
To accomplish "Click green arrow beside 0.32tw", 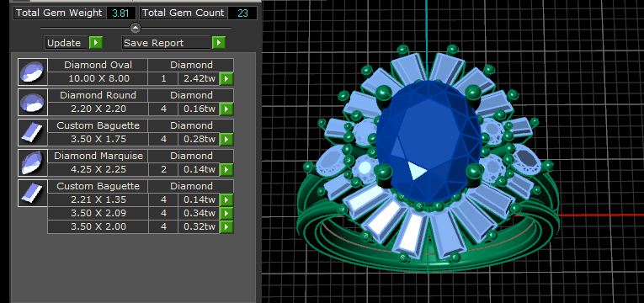I will (x=226, y=227).
